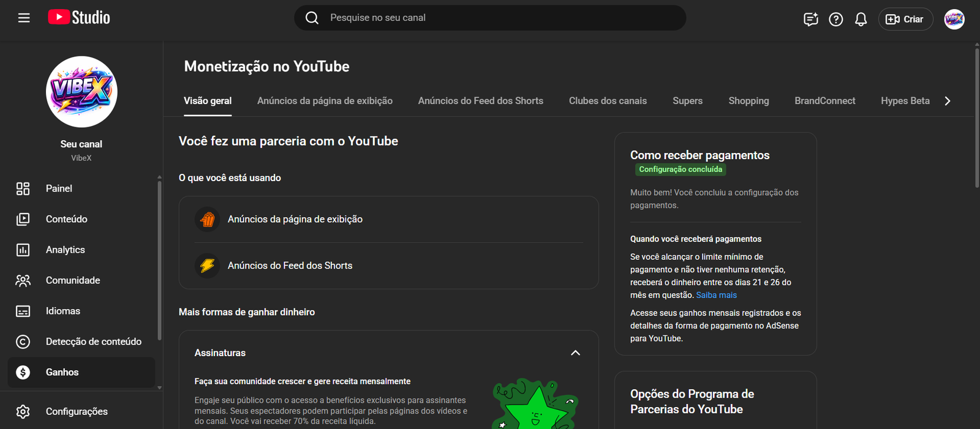Open the account avatar menu

(954, 20)
